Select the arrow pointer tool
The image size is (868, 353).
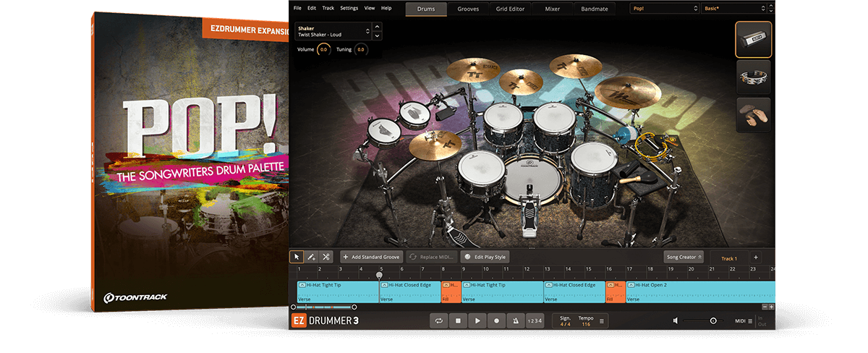(297, 257)
